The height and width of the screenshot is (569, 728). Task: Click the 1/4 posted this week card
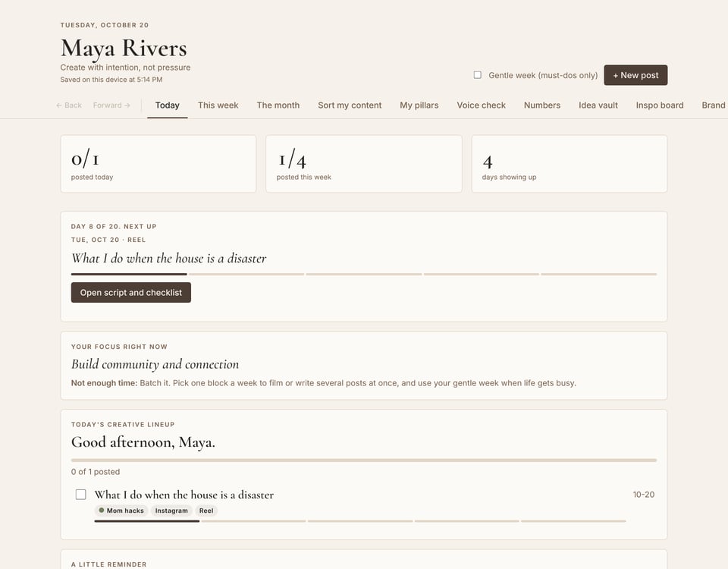pyautogui.click(x=364, y=164)
